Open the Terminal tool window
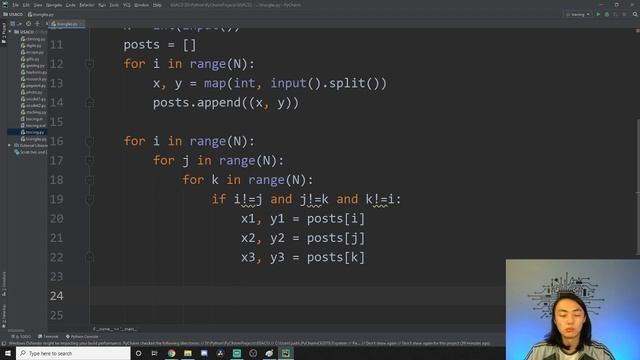 point(48,337)
